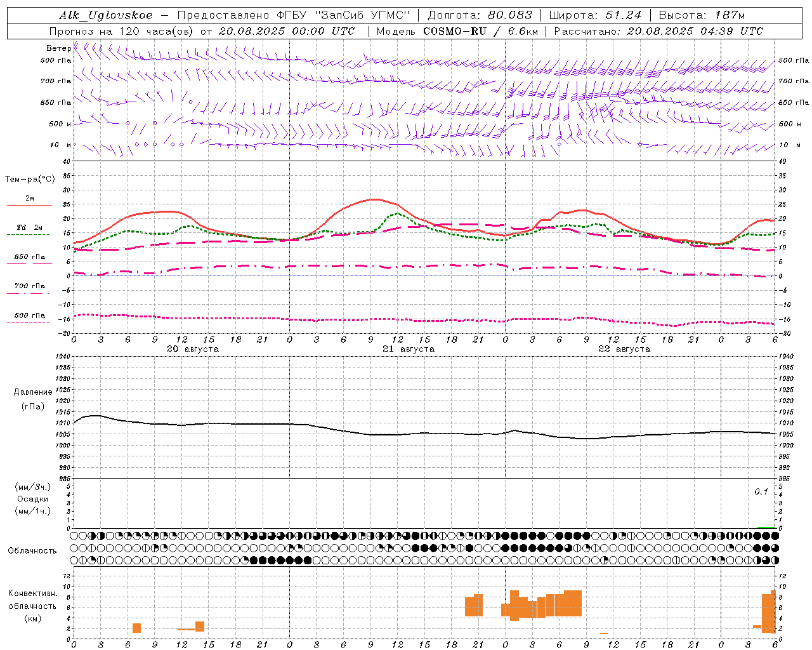Click the Рассчитано: 20.08.2025 04:39 UTC text
Image resolution: width=812 pixels, height=650 pixels.
(658, 31)
